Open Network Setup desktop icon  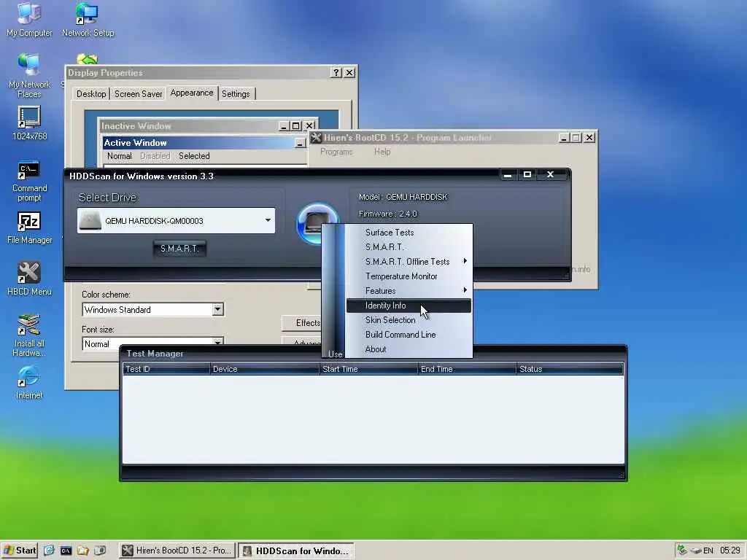click(x=88, y=20)
